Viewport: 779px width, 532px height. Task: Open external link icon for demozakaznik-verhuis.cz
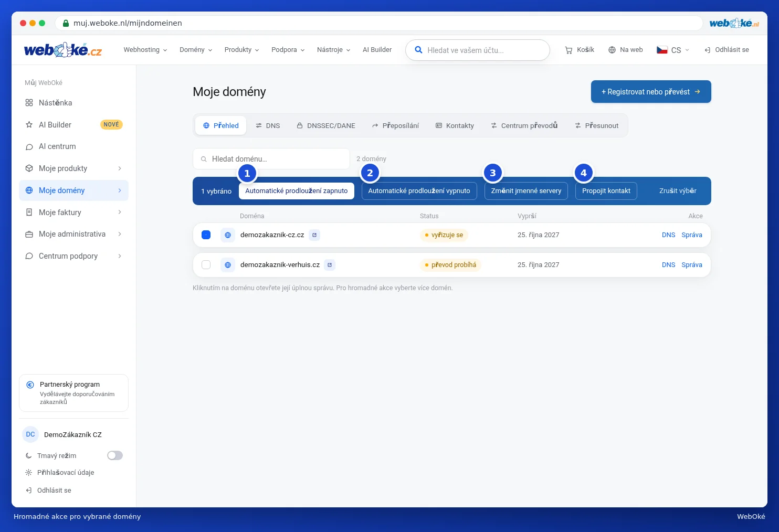pyautogui.click(x=330, y=265)
